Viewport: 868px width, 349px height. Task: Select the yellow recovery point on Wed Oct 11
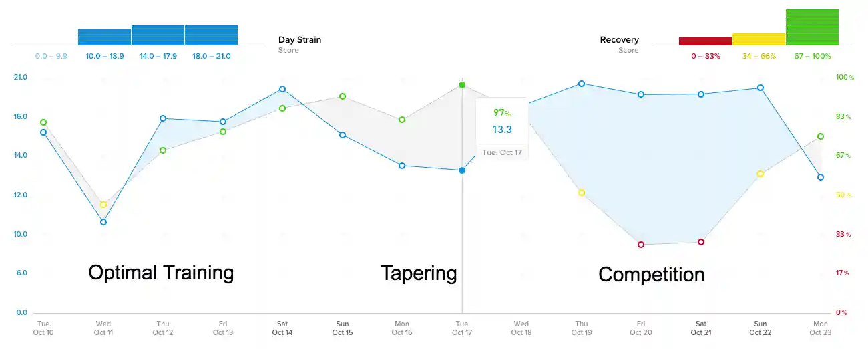tap(103, 205)
